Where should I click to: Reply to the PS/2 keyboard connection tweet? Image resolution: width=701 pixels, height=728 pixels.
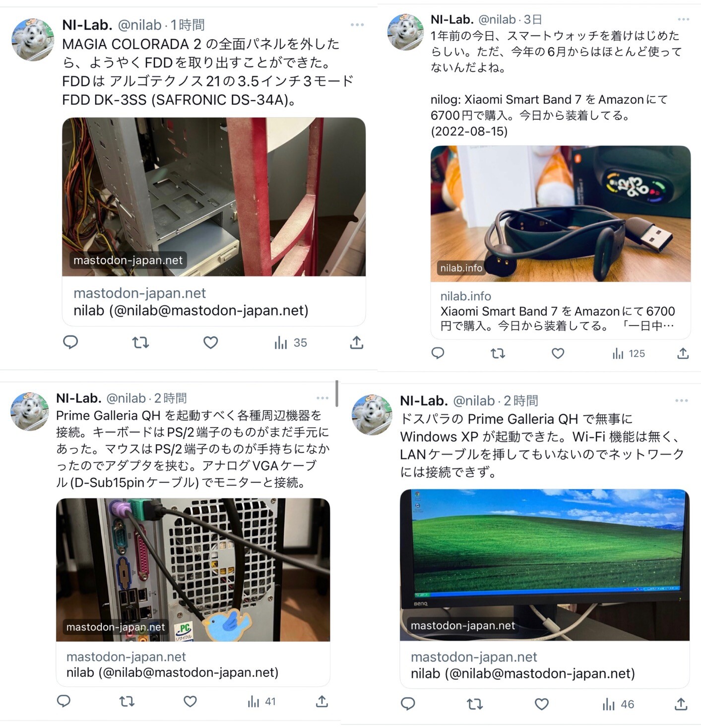[64, 701]
